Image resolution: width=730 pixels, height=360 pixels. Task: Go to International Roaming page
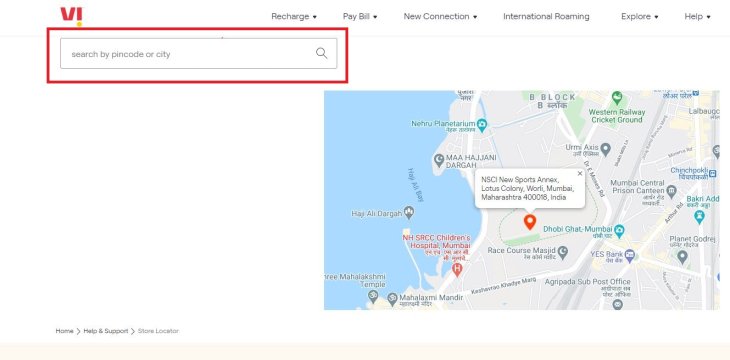[546, 16]
